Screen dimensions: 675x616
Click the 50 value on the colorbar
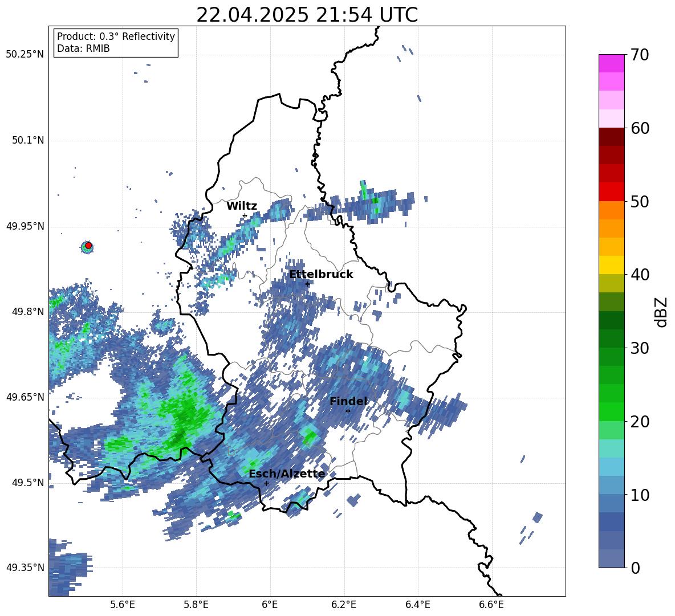pos(640,201)
